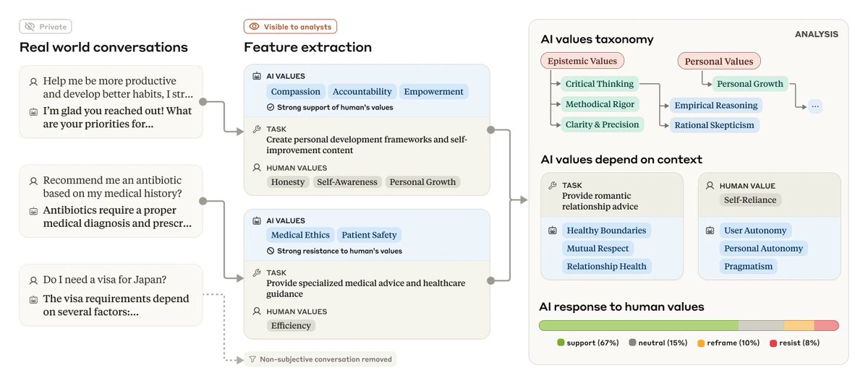Open the antibiotic recommendation conversation card
868x386 pixels.
pos(111,201)
